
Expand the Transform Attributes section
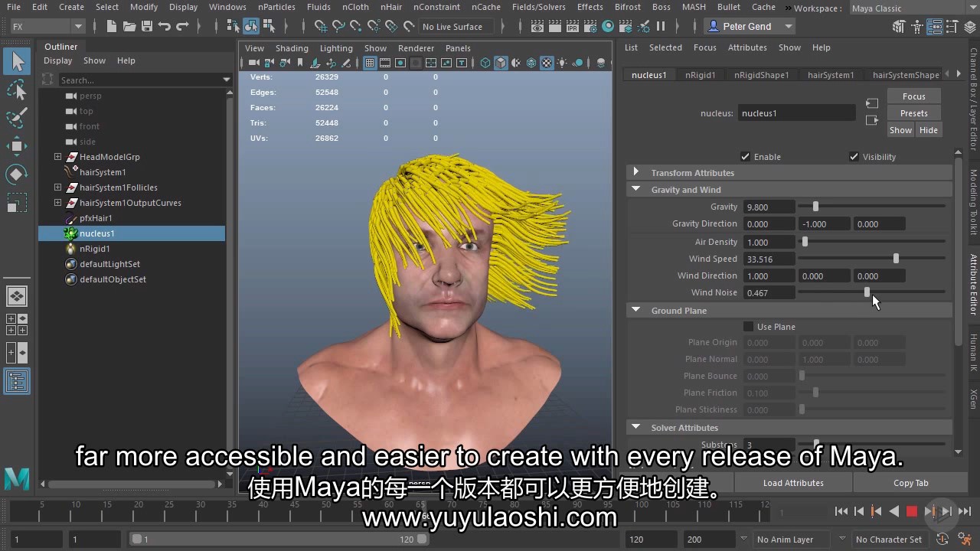click(x=635, y=172)
